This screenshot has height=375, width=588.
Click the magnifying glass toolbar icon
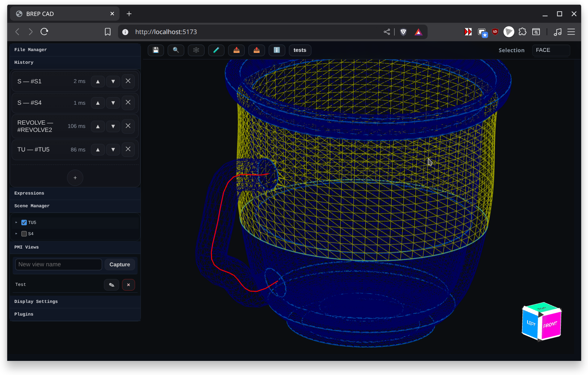[176, 50]
